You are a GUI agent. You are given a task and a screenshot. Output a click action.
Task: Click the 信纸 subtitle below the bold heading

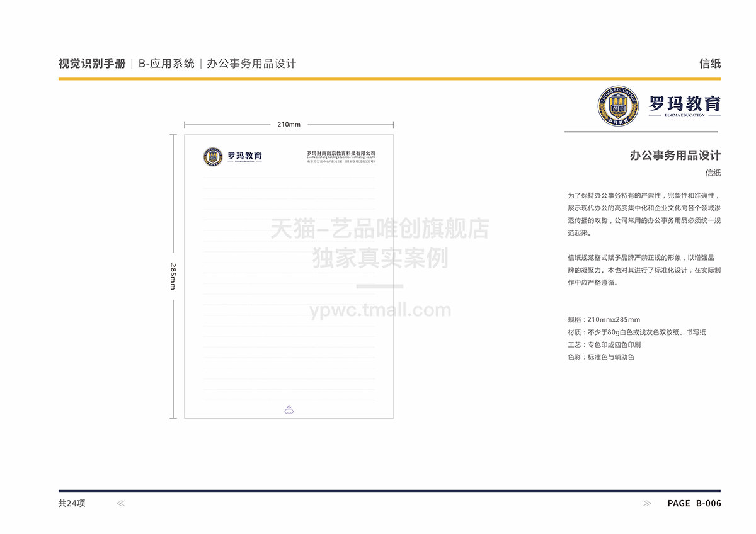(x=713, y=173)
